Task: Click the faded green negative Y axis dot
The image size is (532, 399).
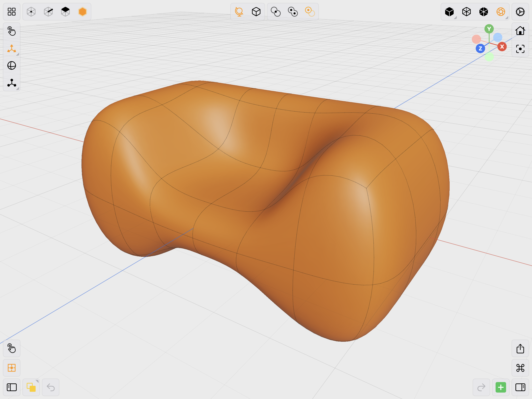Action: [x=489, y=57]
